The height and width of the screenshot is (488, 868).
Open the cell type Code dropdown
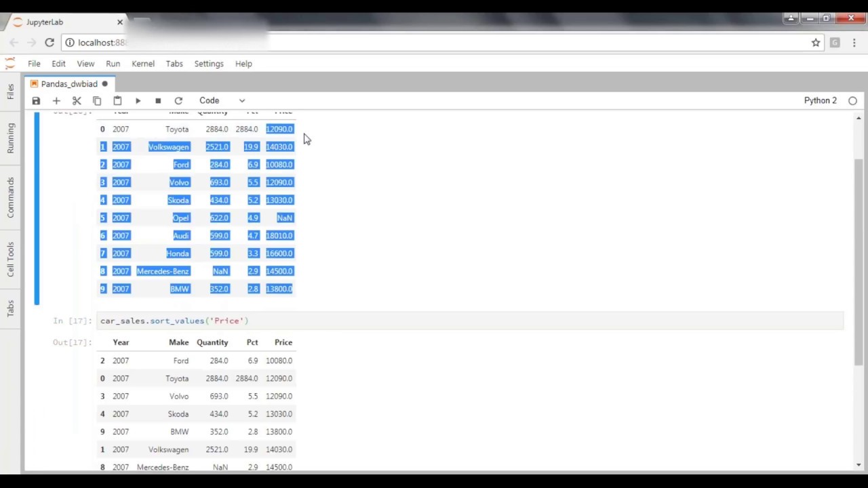[x=222, y=100]
